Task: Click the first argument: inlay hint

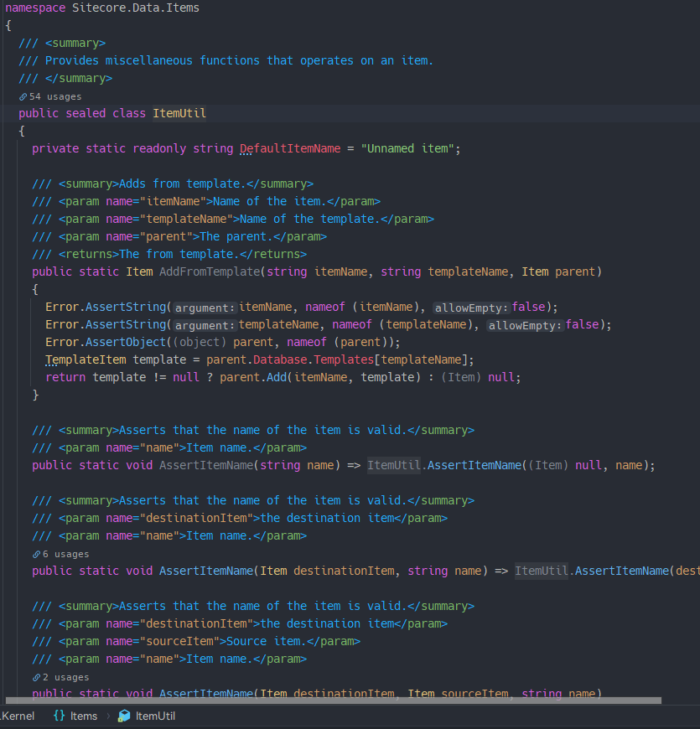Action: point(205,308)
